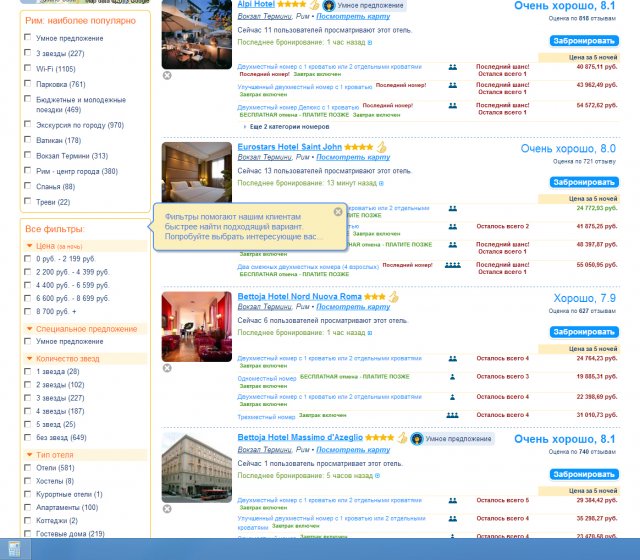Click thumbs-up icon beside Bettoja Hotel Nord Nuova Roma
Viewport: 640px width, 560px height.
tap(393, 297)
